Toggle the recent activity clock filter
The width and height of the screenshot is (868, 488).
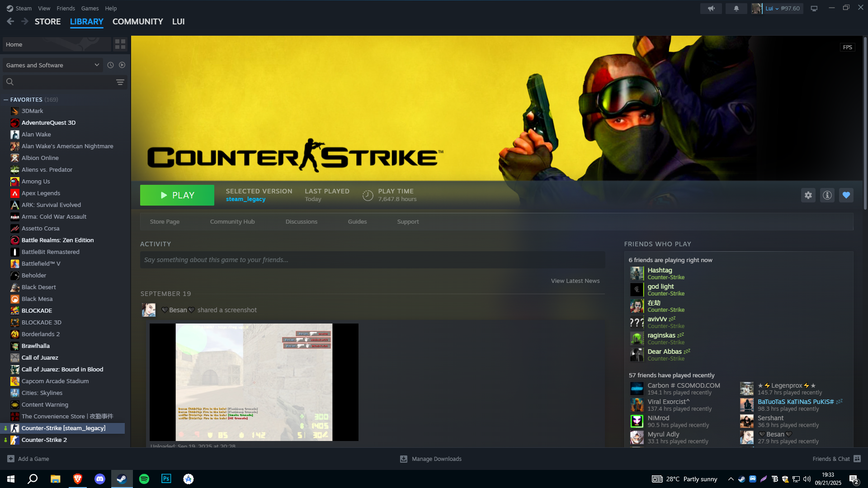tap(110, 65)
